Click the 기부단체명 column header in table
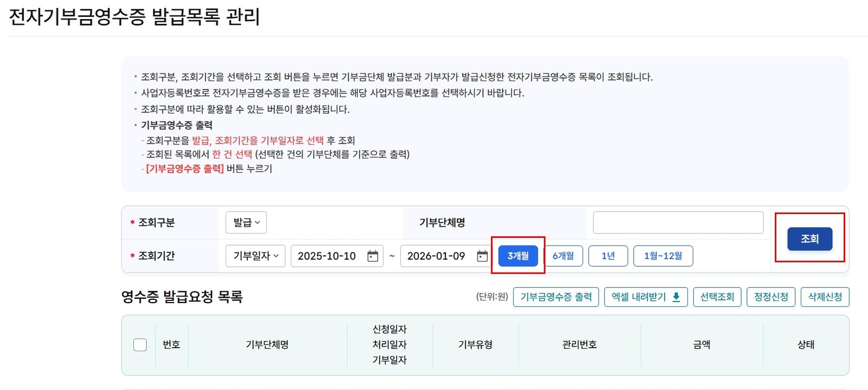The height and width of the screenshot is (390, 868). pos(267,345)
